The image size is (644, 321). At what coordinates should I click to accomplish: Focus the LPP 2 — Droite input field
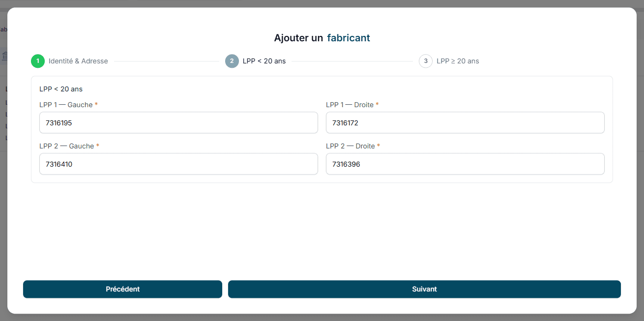click(x=465, y=164)
